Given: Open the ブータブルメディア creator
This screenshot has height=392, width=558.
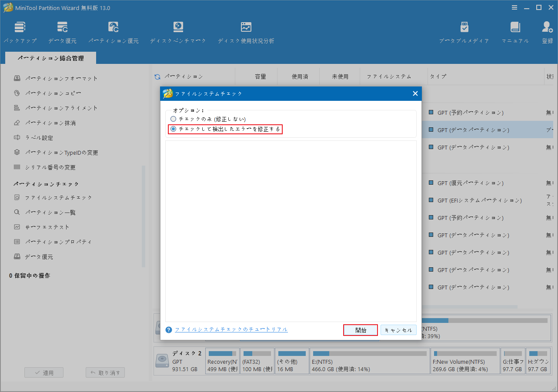Looking at the screenshot, I should point(464,31).
